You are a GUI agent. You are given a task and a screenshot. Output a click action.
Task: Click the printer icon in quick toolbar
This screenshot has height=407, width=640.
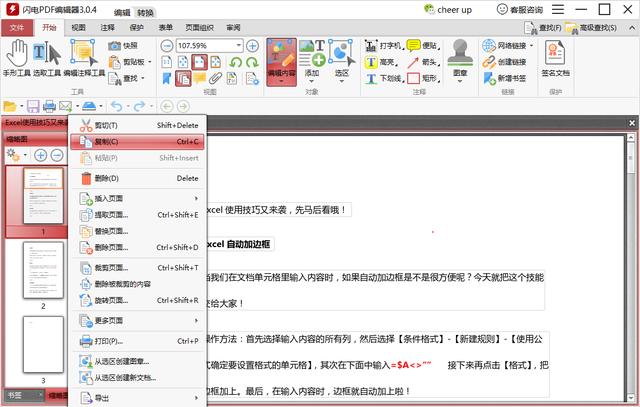tap(49, 107)
